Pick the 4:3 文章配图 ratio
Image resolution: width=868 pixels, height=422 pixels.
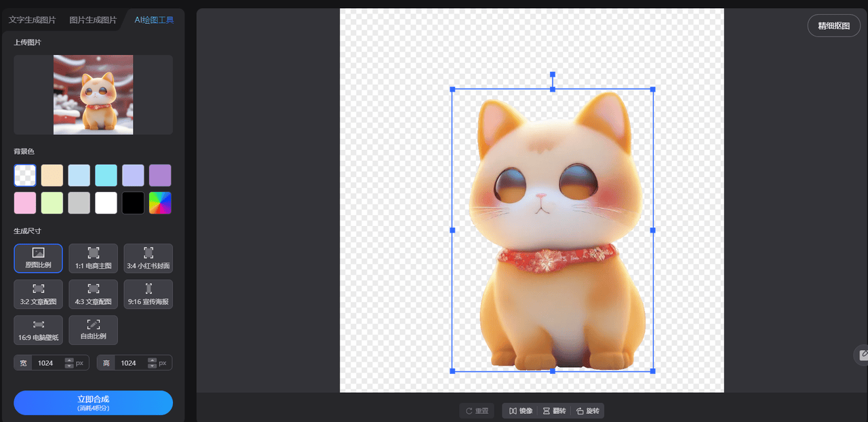[x=93, y=294]
